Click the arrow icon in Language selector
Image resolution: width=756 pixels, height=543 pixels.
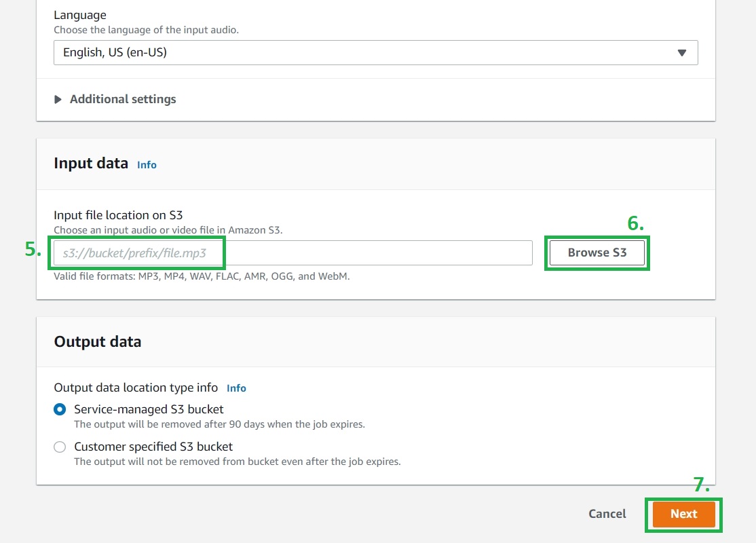682,53
